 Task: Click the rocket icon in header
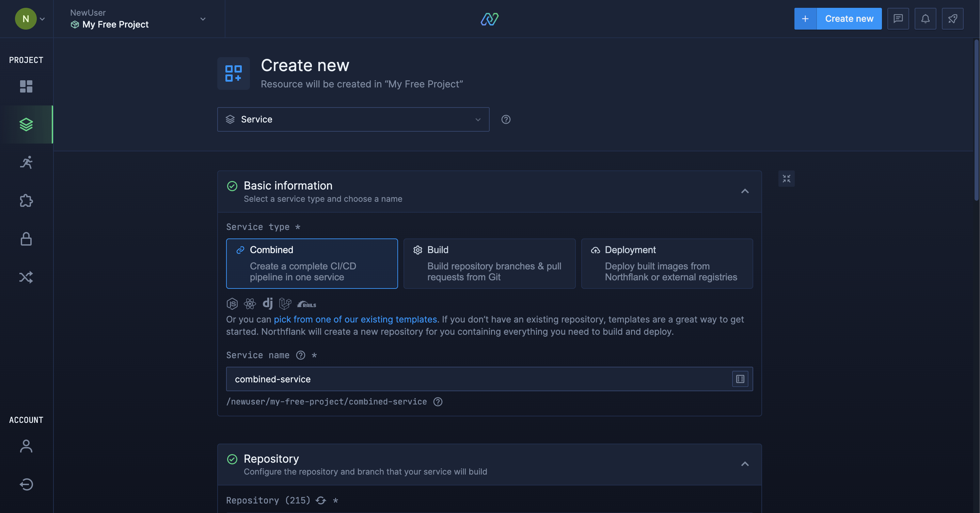pyautogui.click(x=953, y=19)
